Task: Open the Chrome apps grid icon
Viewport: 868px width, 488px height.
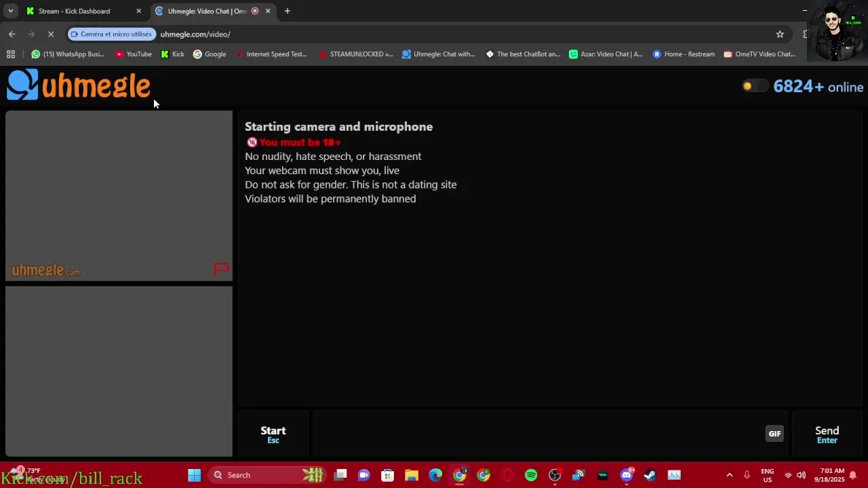Action: (11, 54)
